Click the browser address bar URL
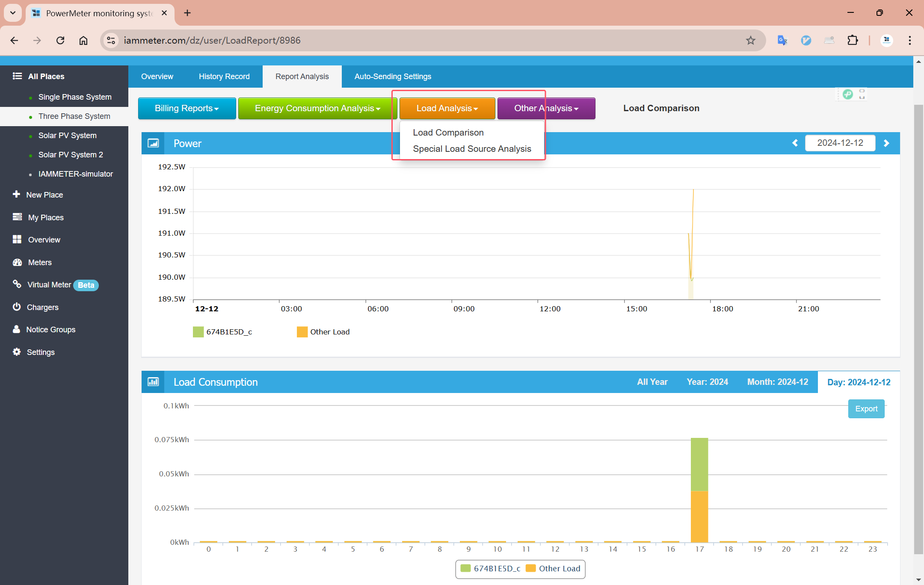Image resolution: width=924 pixels, height=585 pixels. tap(212, 40)
